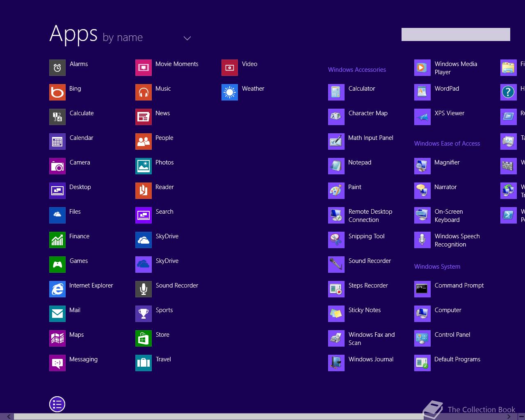
Task: Open the Store app icon
Action: (x=144, y=338)
